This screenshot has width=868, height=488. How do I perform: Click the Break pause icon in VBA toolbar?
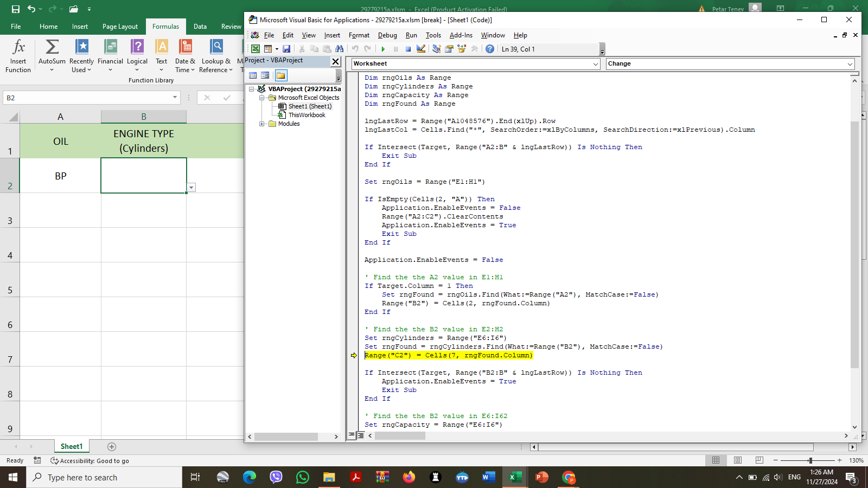(x=395, y=49)
